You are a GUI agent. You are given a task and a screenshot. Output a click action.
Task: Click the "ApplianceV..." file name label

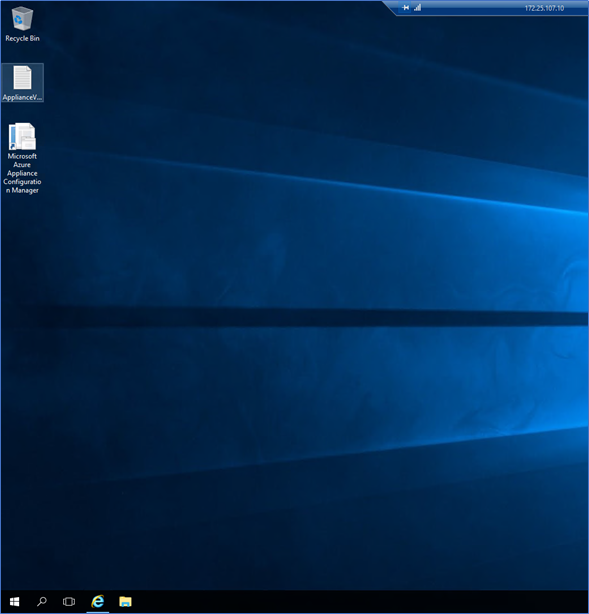point(22,97)
